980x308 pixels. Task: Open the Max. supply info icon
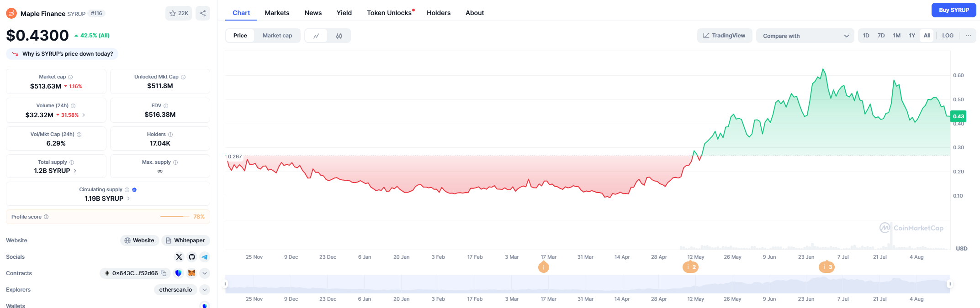[x=175, y=162]
